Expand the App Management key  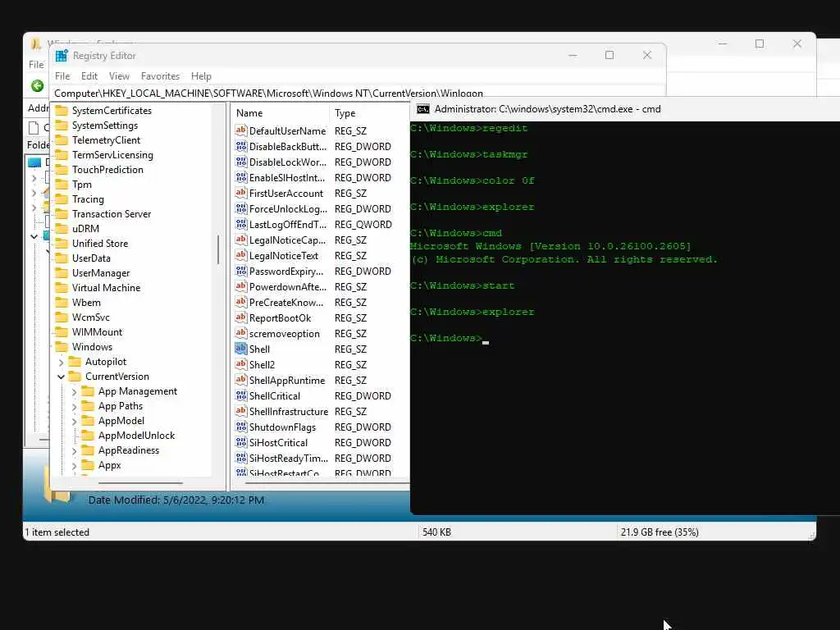[74, 391]
